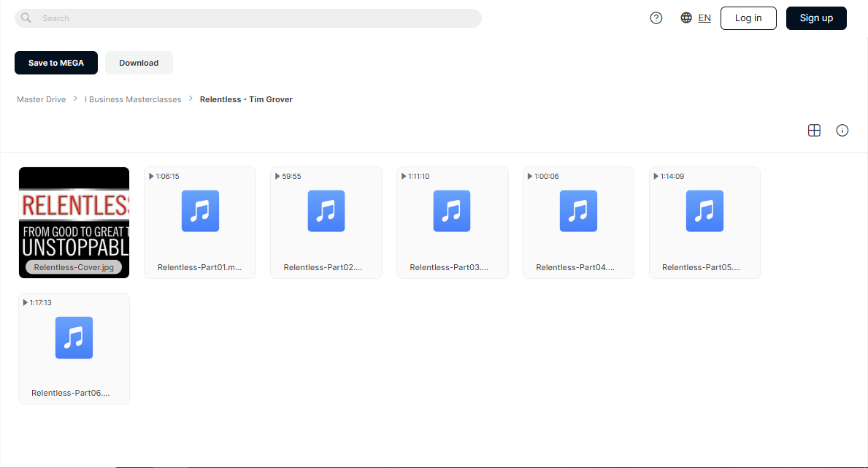
Task: Click the 1:00:06 play duration badge
Action: point(542,176)
